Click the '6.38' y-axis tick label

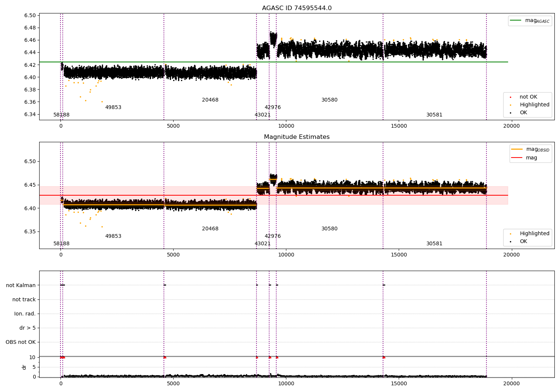tap(30, 90)
